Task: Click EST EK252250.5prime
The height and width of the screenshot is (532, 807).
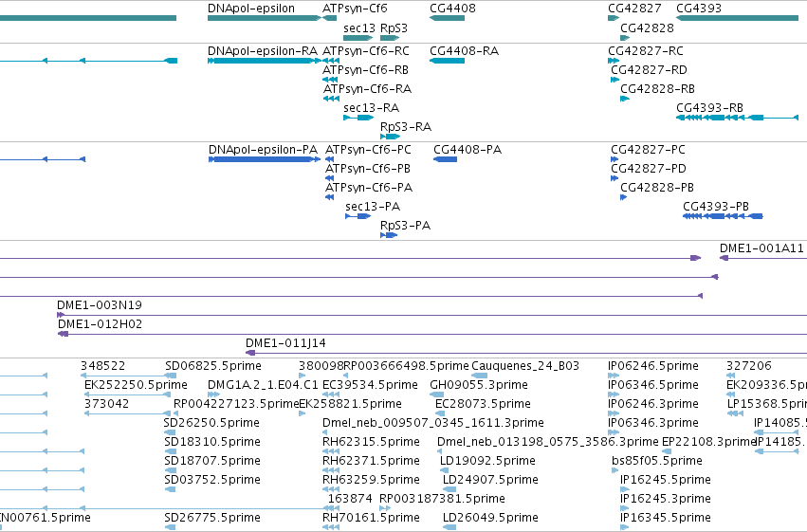Action: tap(136, 386)
